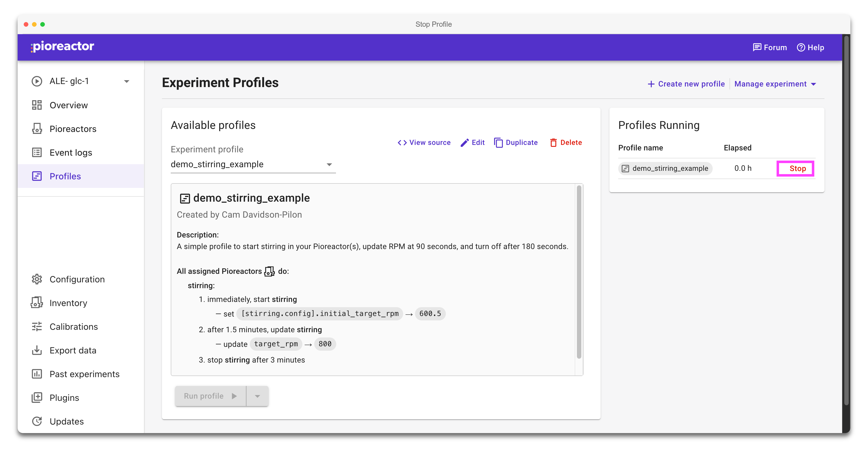Click the Export data download icon

point(37,350)
